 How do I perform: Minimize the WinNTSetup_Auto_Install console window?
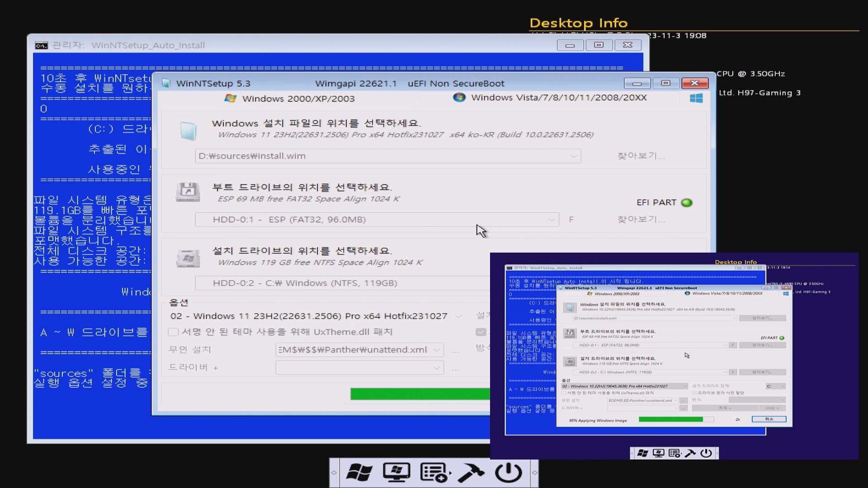coord(570,45)
